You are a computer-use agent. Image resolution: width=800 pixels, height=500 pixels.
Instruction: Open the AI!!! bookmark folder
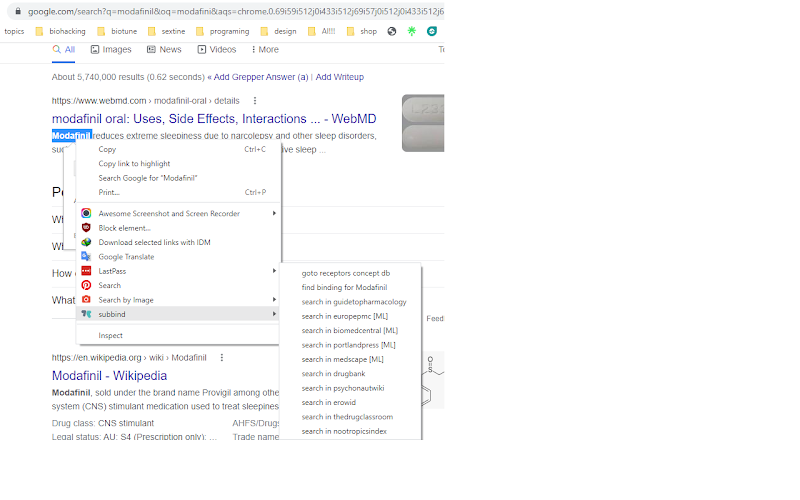coord(321,31)
